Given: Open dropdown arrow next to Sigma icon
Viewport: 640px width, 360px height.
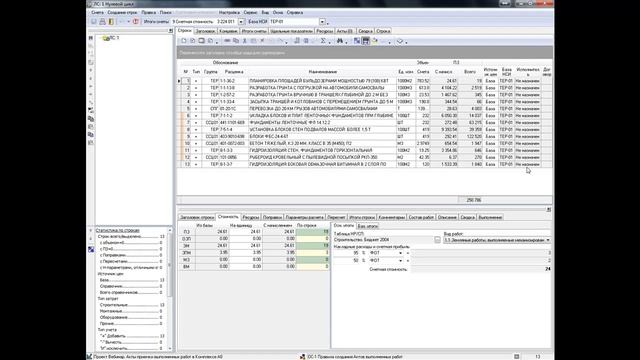Looking at the screenshot, I should (329, 42).
